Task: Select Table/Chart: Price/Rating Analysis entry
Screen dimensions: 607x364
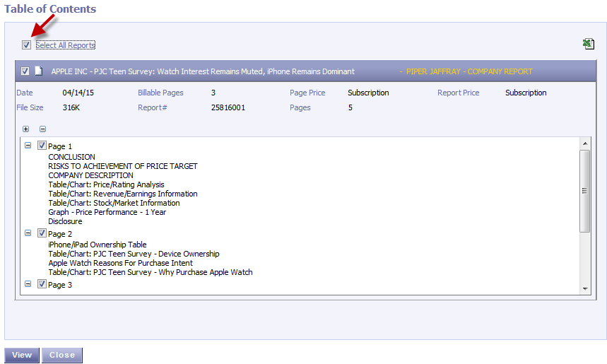Action: pyautogui.click(x=106, y=184)
